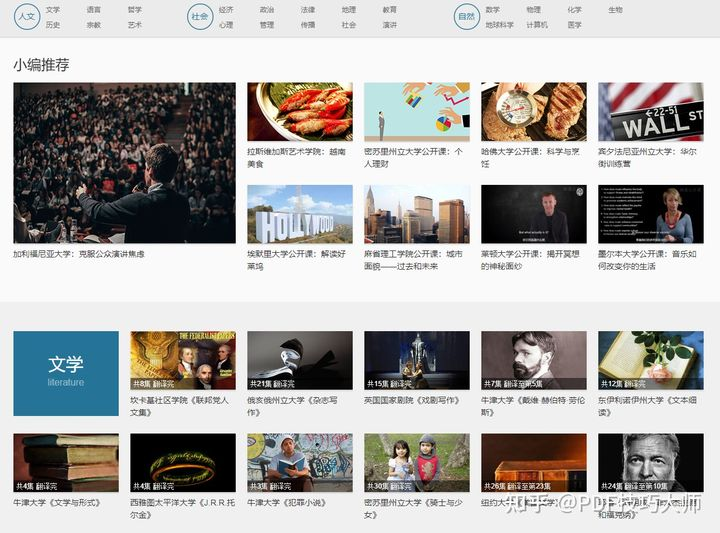Click the 加利福尼亚大学：克服公众演讲焦虑 title link

(x=79, y=254)
